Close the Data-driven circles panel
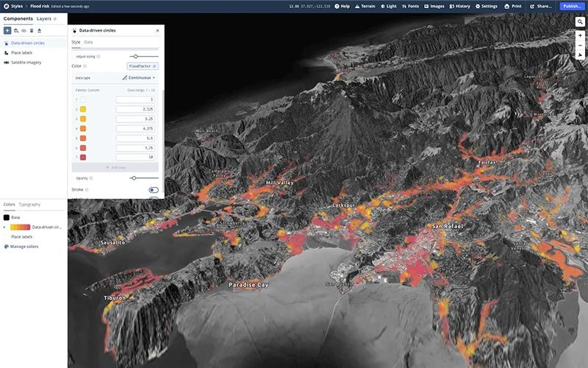The width and height of the screenshot is (588, 368). 157,31
